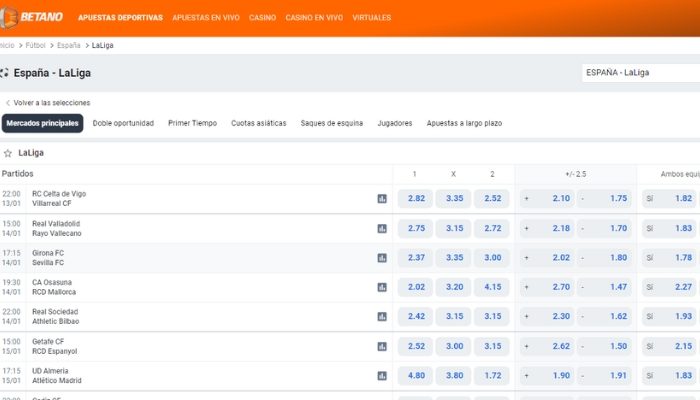Open Apuestas en vivo section
Viewport: 700px width, 400px height.
click(x=206, y=18)
